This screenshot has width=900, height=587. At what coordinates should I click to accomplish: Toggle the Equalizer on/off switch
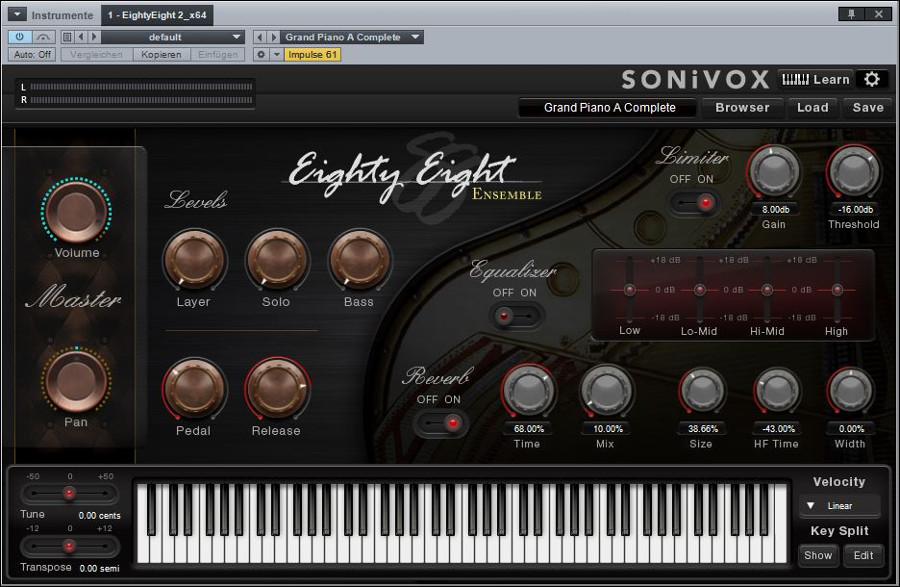click(515, 316)
